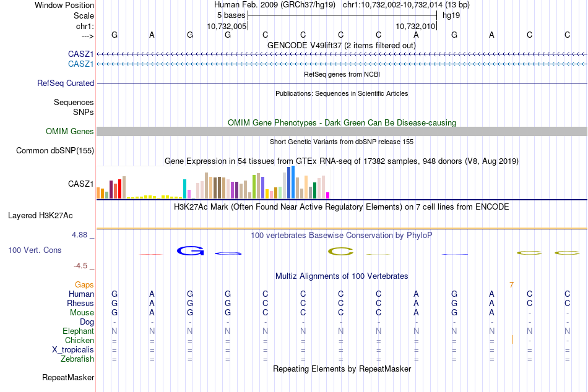Click the orange insertion tick in Chicken row

[x=512, y=340]
